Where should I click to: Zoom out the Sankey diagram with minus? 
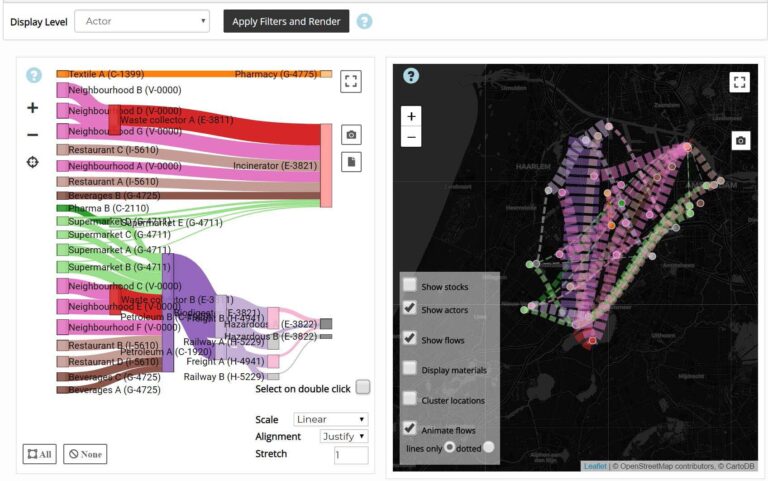click(33, 135)
